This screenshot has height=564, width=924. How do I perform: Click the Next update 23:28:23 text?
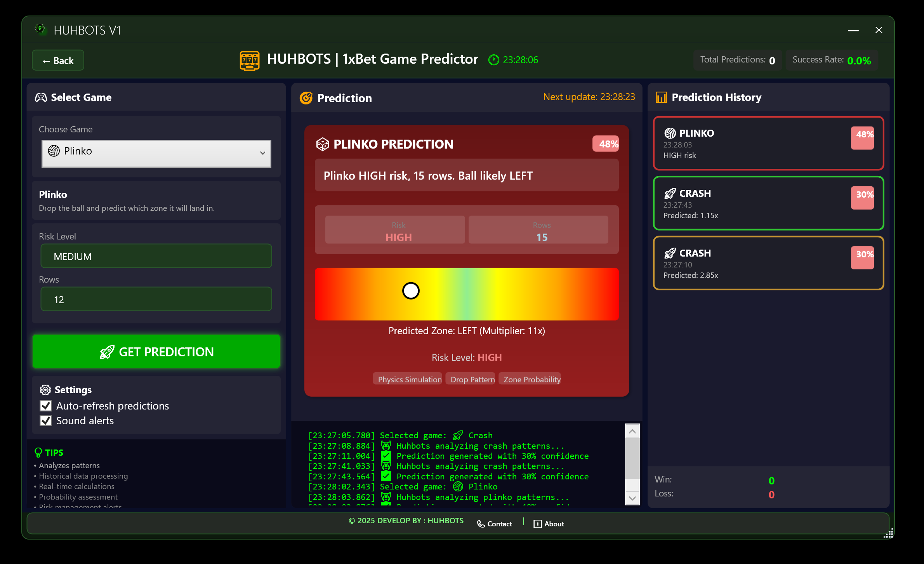(589, 97)
